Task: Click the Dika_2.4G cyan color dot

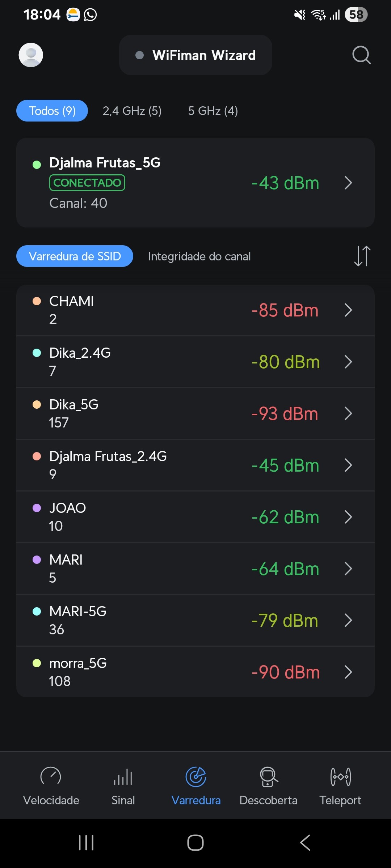Action: pyautogui.click(x=37, y=353)
